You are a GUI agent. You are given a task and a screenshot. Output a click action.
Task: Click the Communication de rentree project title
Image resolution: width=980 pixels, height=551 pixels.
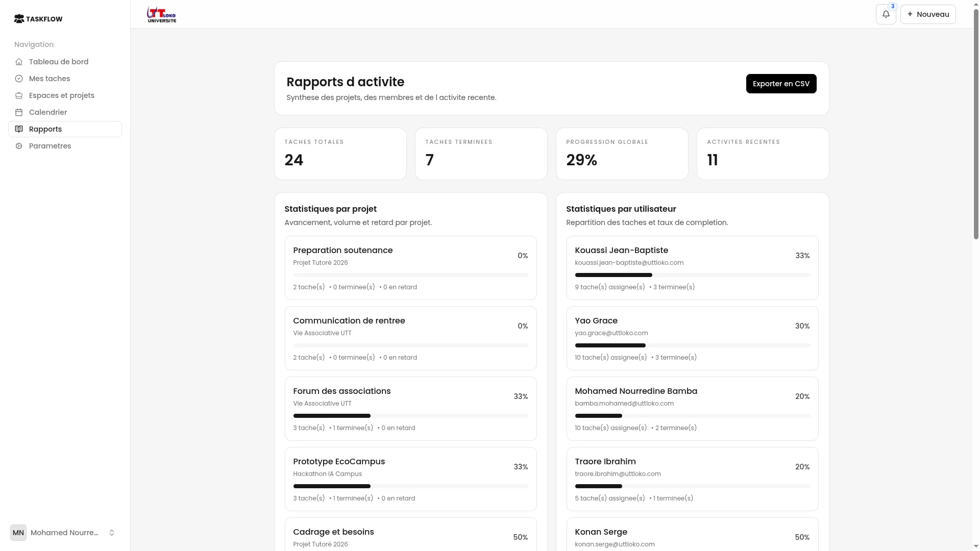tap(349, 321)
